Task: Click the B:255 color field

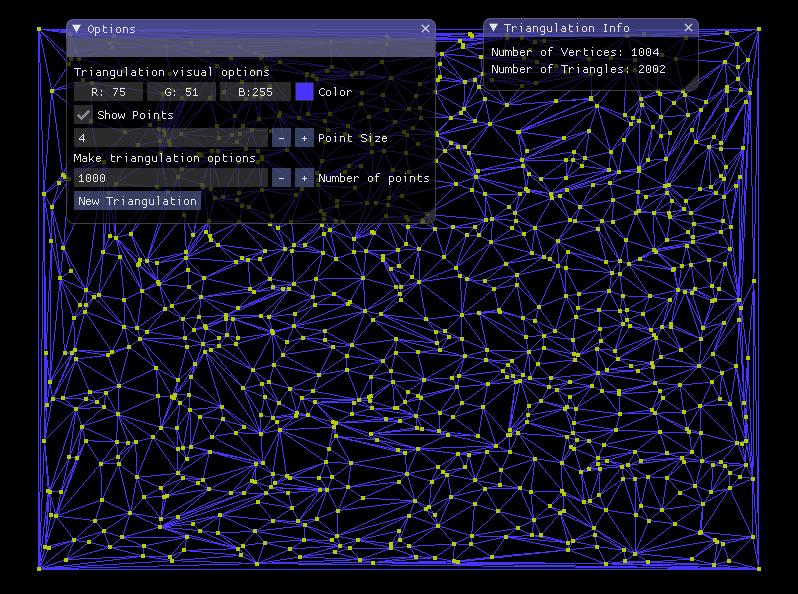Action: pyautogui.click(x=255, y=92)
